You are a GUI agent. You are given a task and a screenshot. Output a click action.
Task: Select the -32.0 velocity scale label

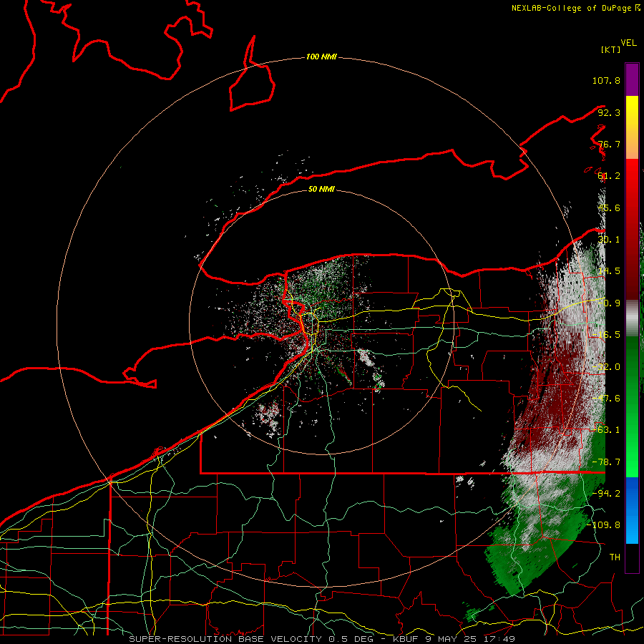click(606, 366)
